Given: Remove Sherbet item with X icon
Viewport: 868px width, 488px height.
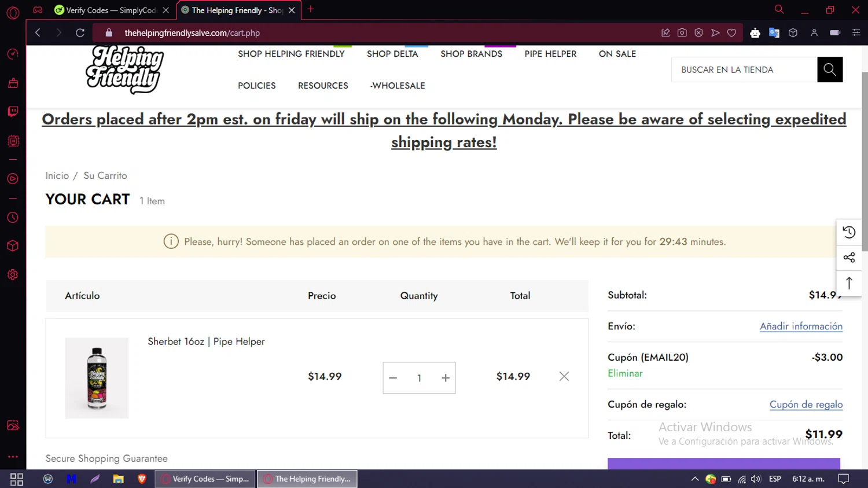Looking at the screenshot, I should pyautogui.click(x=564, y=376).
